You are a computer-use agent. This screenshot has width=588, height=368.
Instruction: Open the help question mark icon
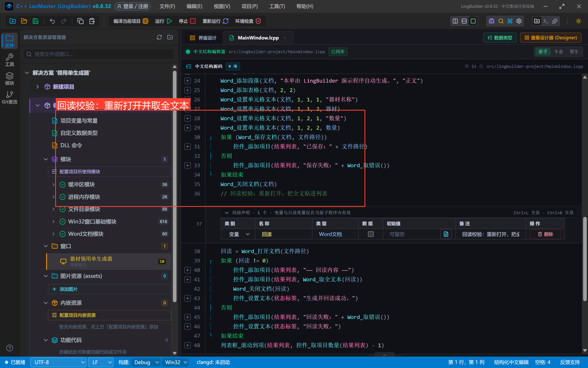[9, 348]
